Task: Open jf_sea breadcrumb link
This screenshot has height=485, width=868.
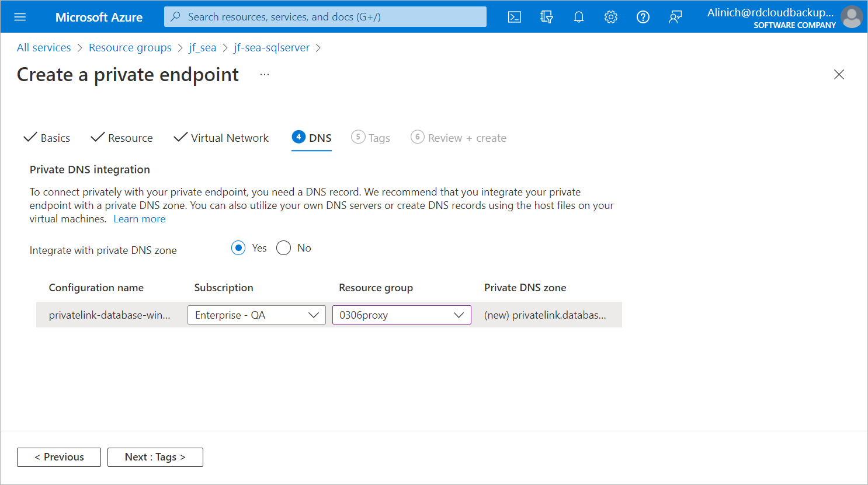Action: [x=203, y=48]
